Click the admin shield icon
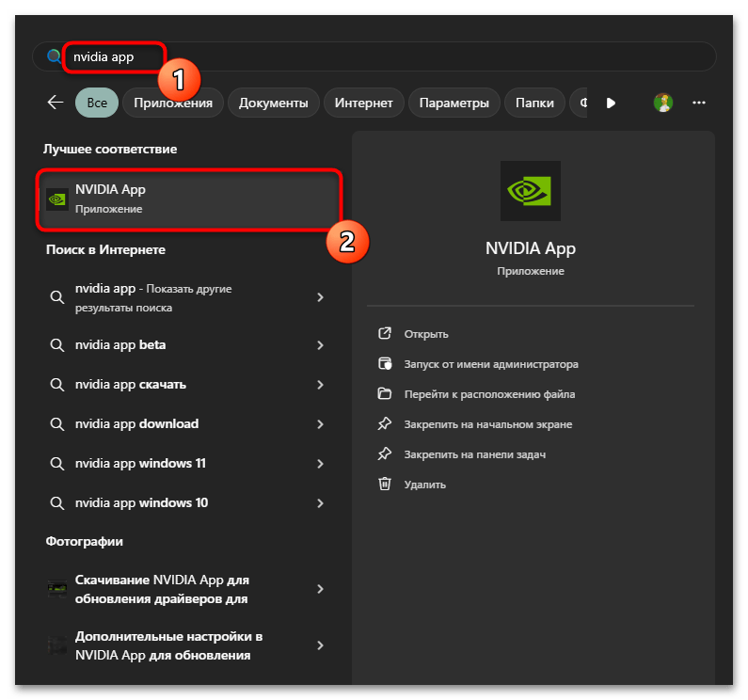 click(385, 363)
